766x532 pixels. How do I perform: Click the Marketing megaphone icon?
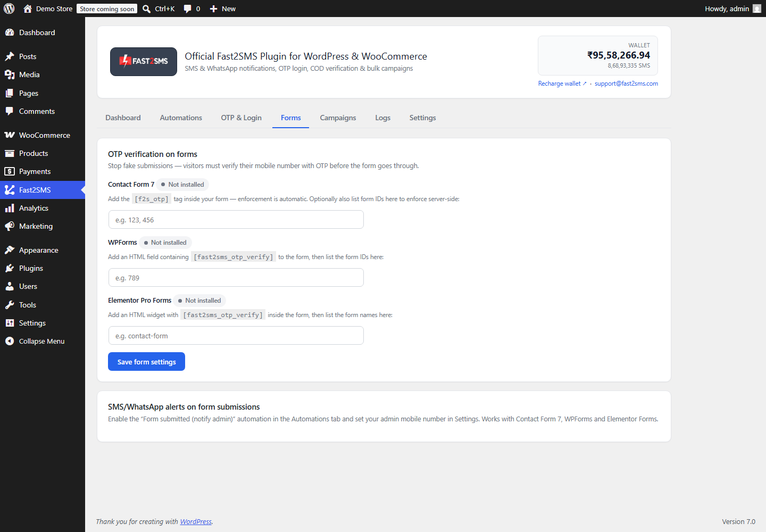point(10,226)
